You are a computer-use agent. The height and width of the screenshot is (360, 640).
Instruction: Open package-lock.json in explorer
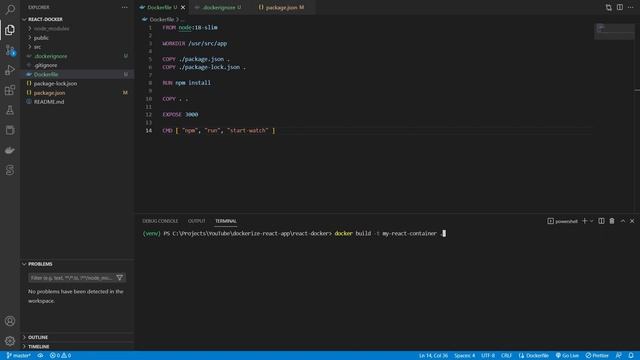tap(55, 84)
